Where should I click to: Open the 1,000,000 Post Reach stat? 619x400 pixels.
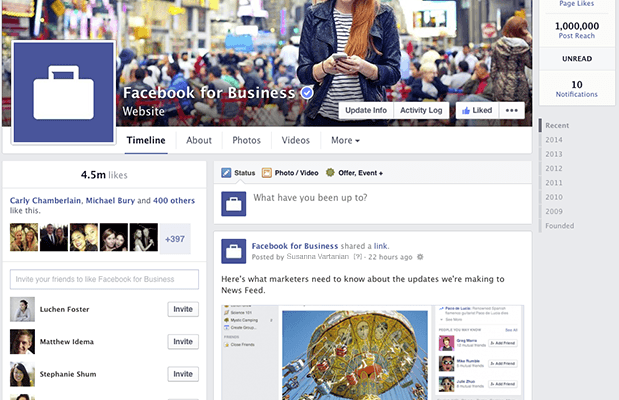[x=577, y=30]
